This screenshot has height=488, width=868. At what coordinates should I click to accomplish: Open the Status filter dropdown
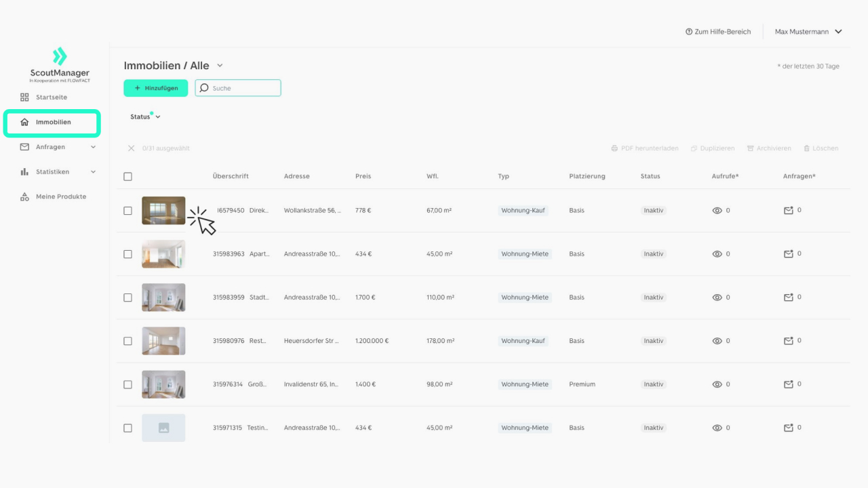(x=145, y=117)
